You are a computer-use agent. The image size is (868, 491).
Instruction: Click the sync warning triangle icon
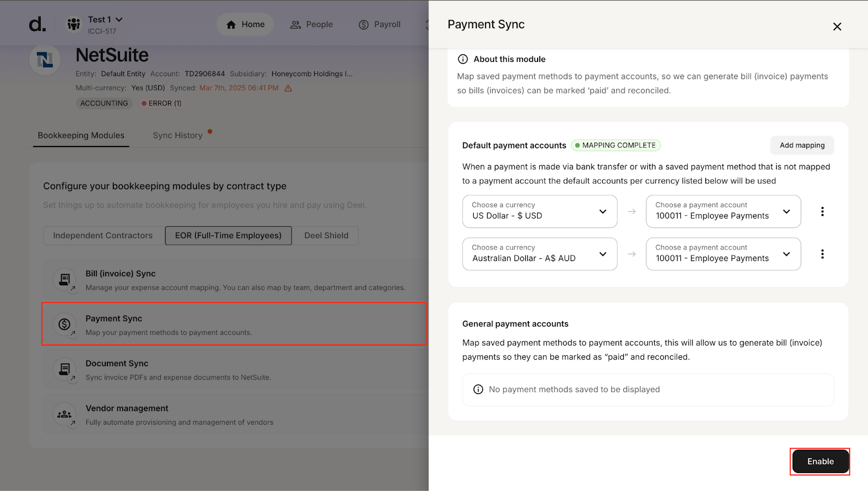click(288, 88)
